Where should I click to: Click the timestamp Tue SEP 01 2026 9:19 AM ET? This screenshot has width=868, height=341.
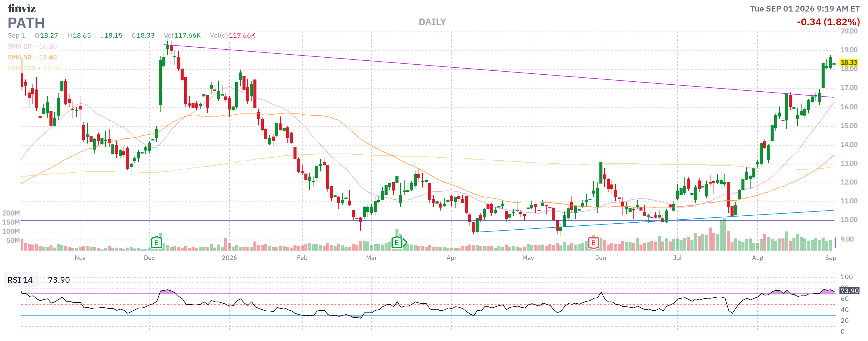pos(805,9)
